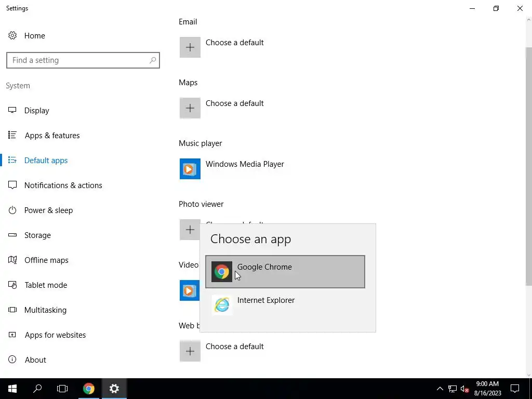
Task: Click the Home label in sidebar
Action: (x=35, y=36)
